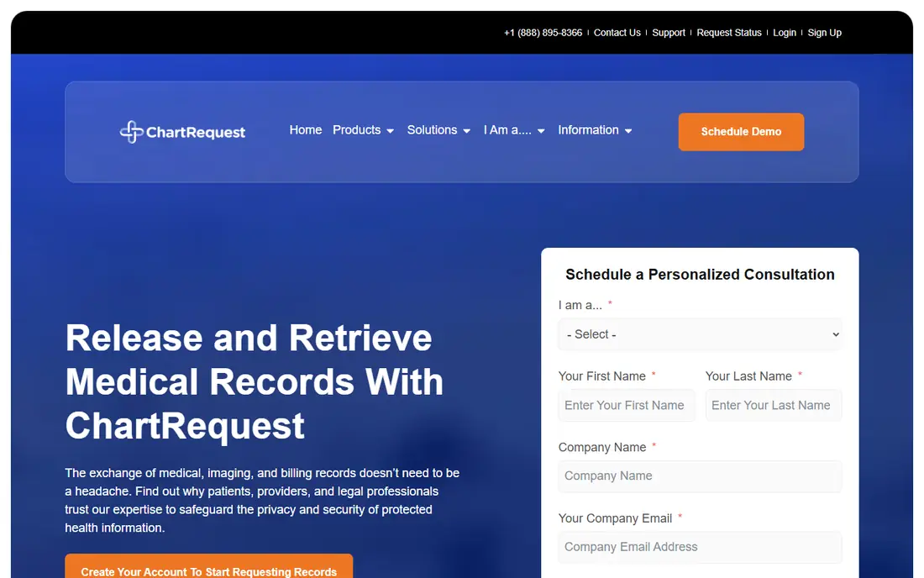Focus the Company Email Address field
Screen dimensions: 924x578
700,547
